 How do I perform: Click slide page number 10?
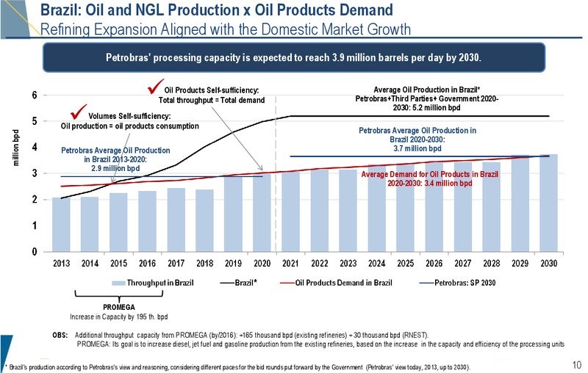click(577, 365)
